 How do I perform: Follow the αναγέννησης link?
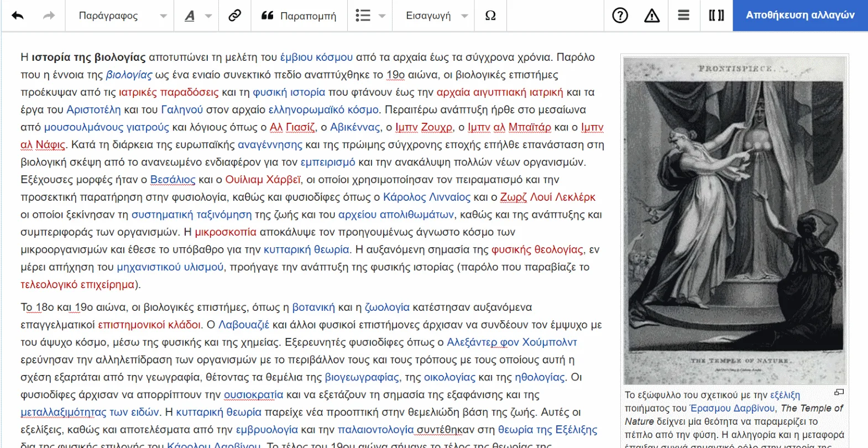pos(270,145)
